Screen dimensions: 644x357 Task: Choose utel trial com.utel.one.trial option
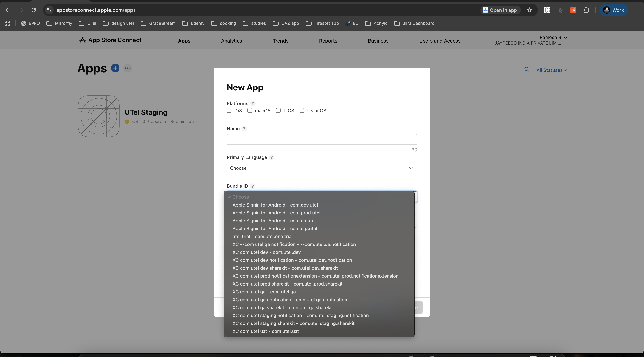(x=262, y=237)
